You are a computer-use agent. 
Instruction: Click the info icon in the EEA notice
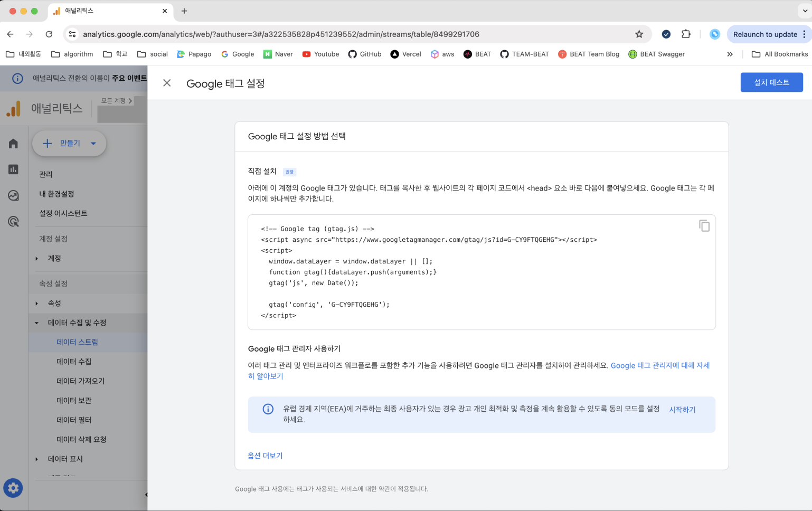tap(268, 409)
